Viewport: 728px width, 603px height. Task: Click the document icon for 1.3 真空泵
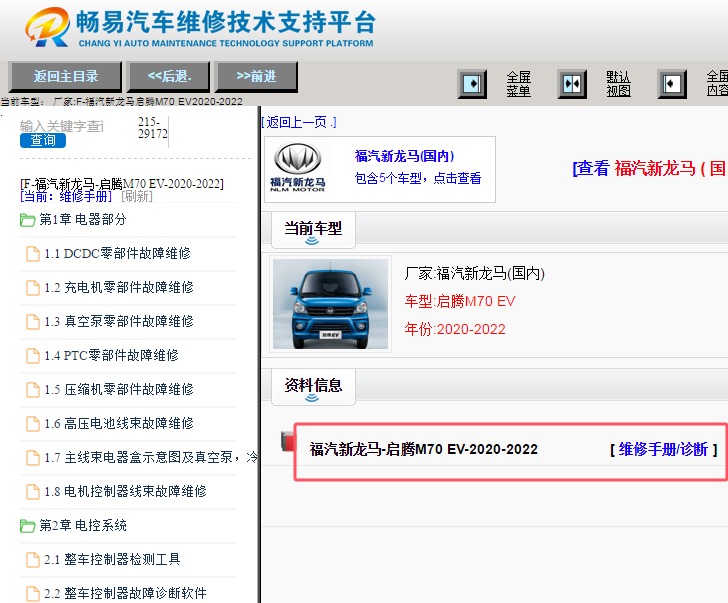click(x=32, y=322)
